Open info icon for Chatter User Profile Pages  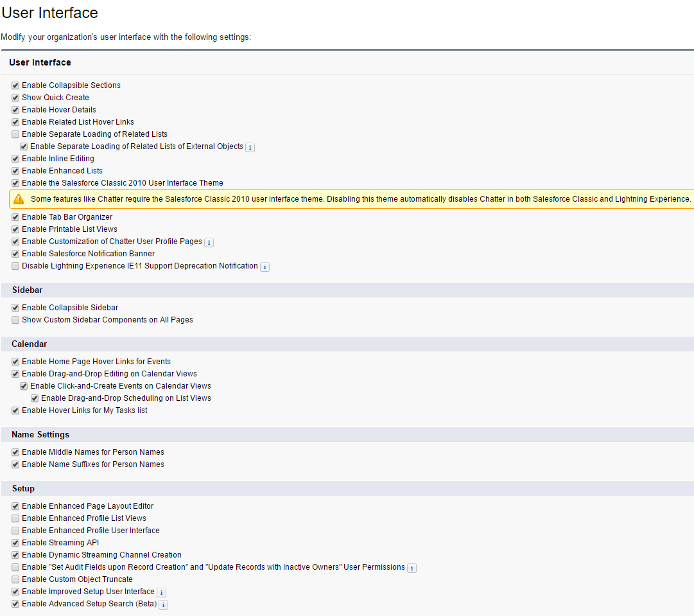tap(209, 242)
